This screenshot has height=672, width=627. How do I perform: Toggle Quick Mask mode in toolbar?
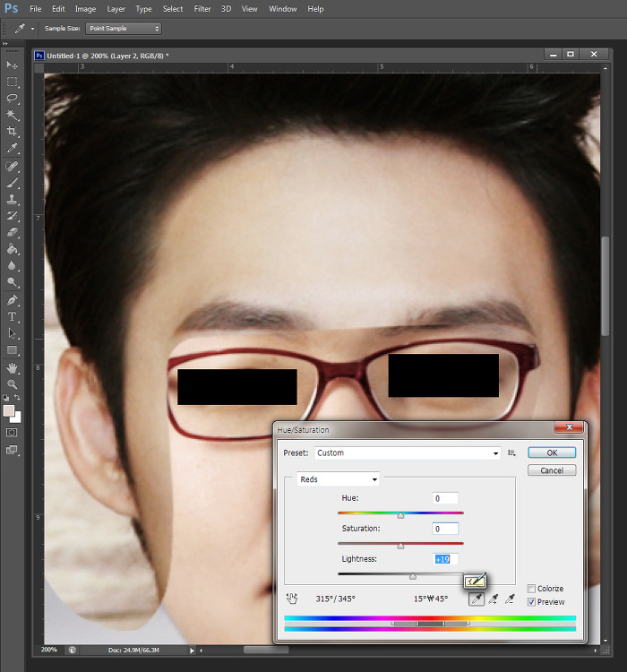pos(13,432)
